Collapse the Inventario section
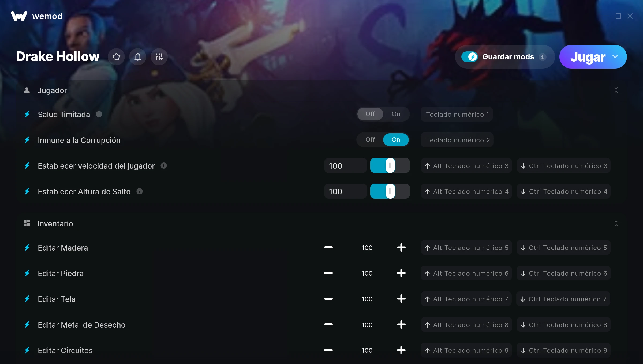 pyautogui.click(x=616, y=223)
